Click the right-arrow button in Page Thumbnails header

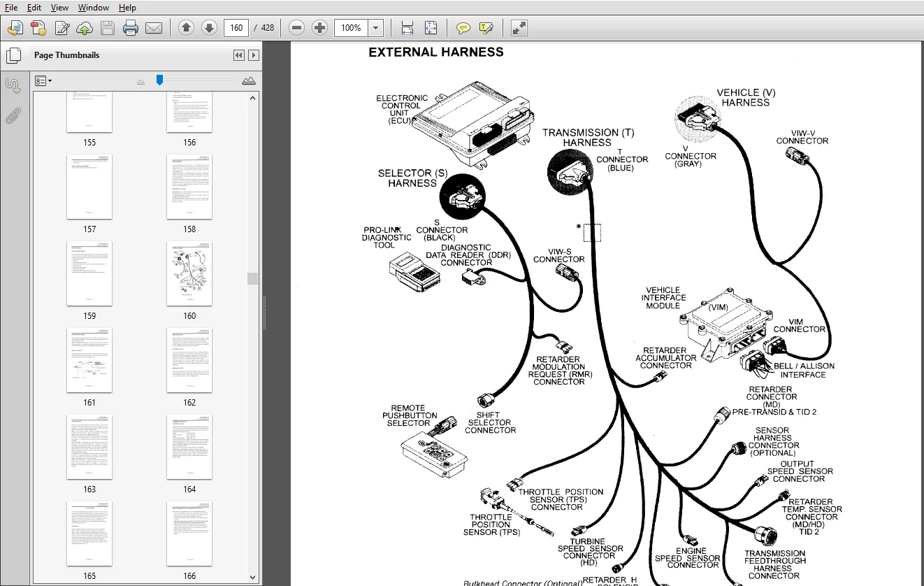(x=254, y=55)
